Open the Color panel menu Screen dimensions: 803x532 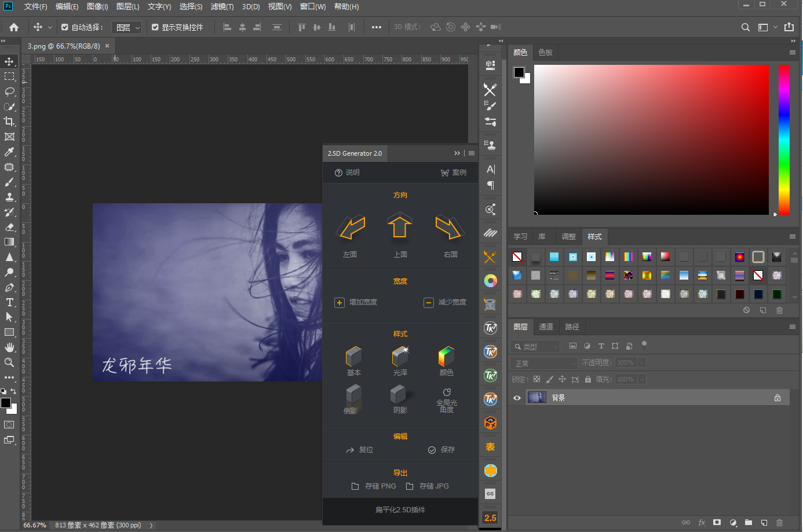point(792,52)
